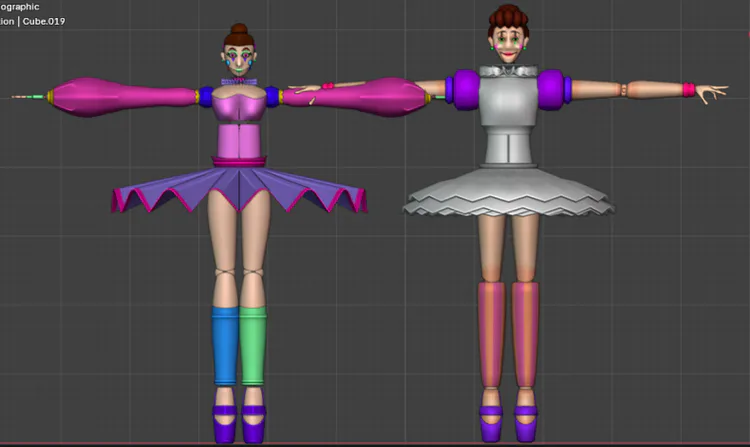750x447 pixels.
Task: Select the purple shoe under the green leg warmer
Action: pos(254,424)
